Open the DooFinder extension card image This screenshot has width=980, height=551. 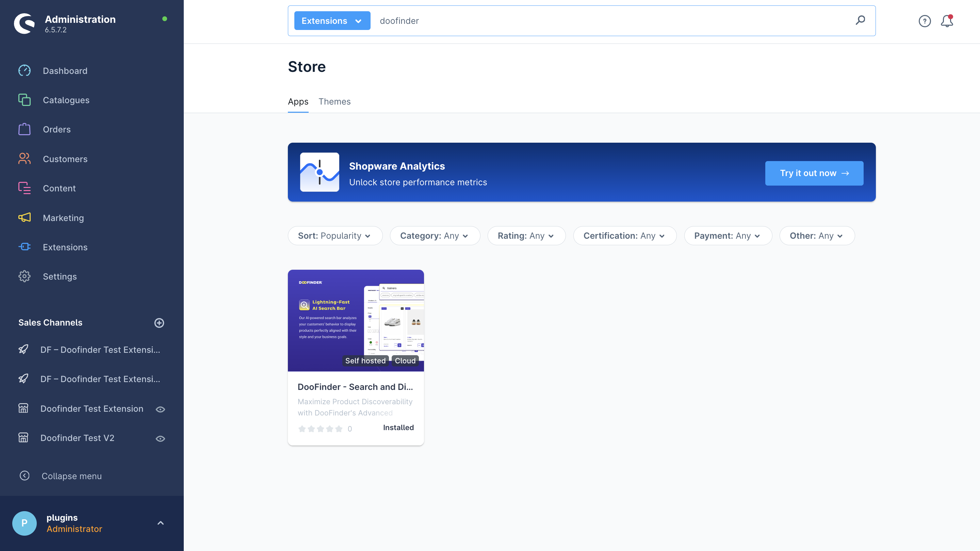point(356,321)
